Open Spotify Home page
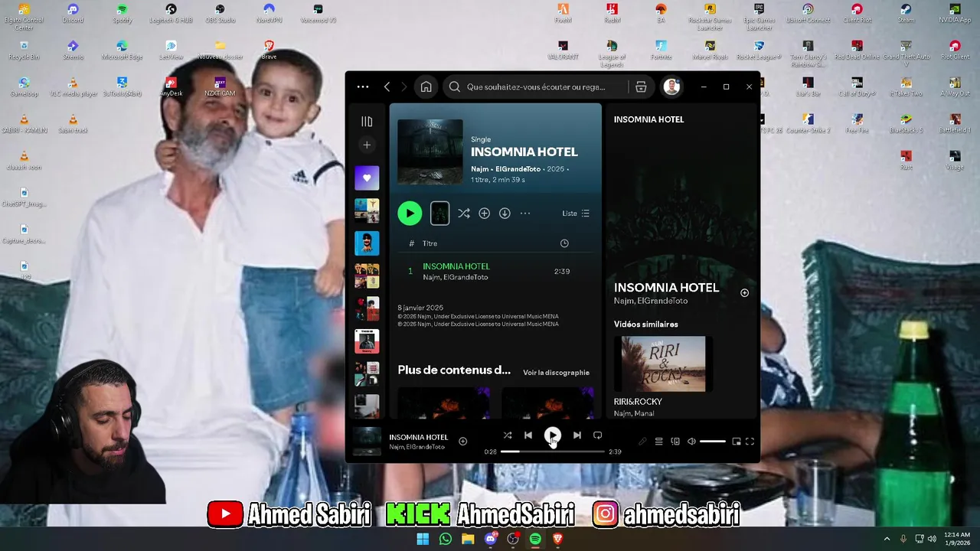980x551 pixels. click(426, 87)
